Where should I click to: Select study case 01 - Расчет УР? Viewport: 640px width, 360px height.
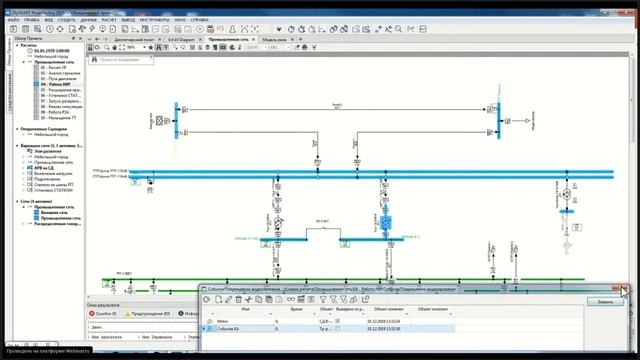click(x=53, y=68)
